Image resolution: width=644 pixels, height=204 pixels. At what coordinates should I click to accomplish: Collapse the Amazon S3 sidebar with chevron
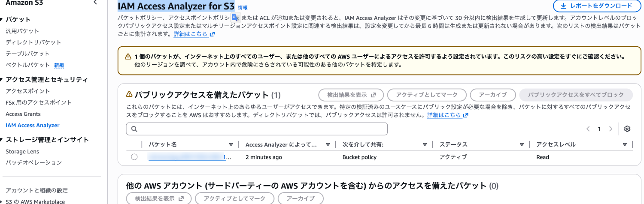pyautogui.click(x=95, y=3)
